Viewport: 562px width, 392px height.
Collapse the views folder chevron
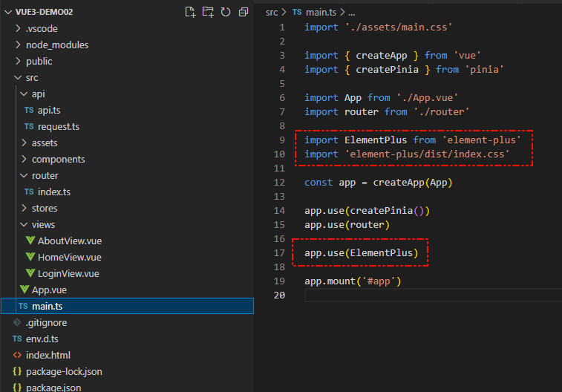tap(24, 225)
